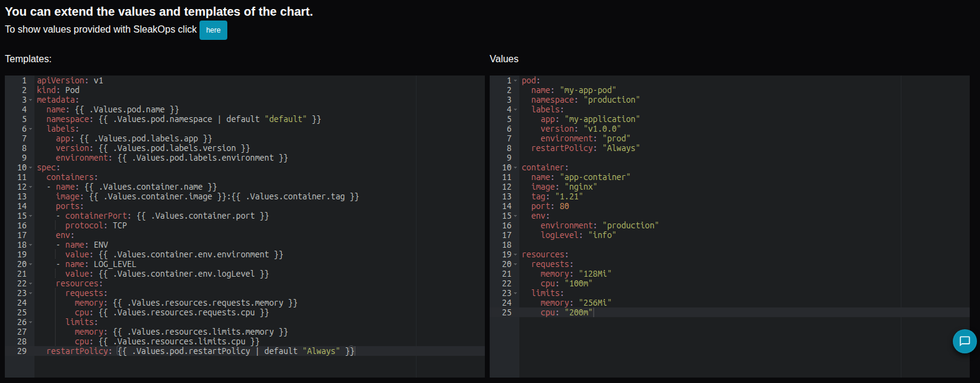Collapse the labels fold on Templates line 6

click(31, 129)
